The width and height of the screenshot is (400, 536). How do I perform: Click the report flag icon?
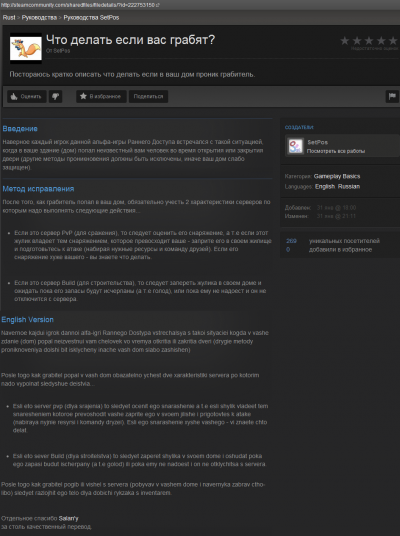(x=392, y=96)
